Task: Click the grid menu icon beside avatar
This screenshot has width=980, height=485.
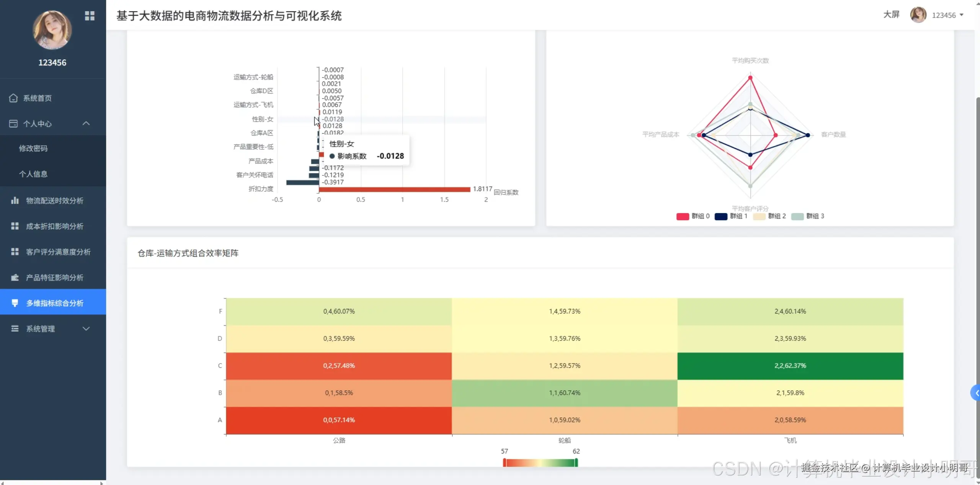Action: coord(90,16)
